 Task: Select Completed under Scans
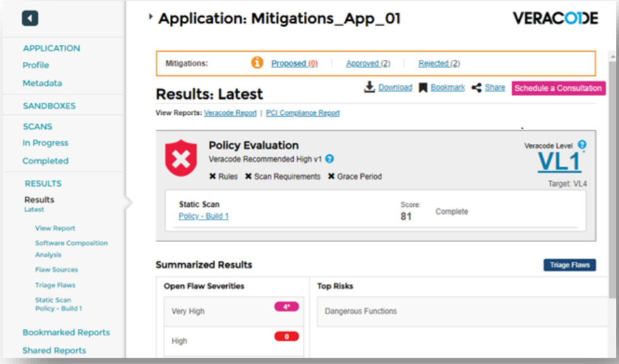[45, 161]
